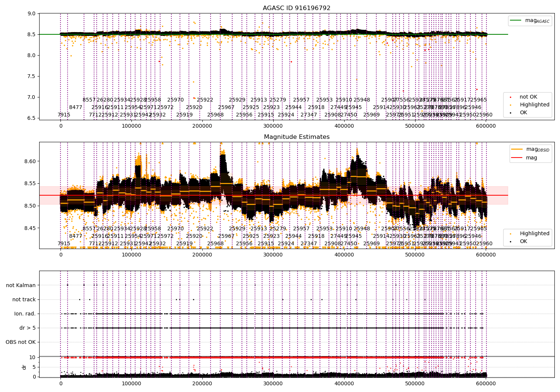The height and width of the screenshot is (392, 560).
Task: Select the mag AGASC legend entry in top plot
Action: pos(530,21)
